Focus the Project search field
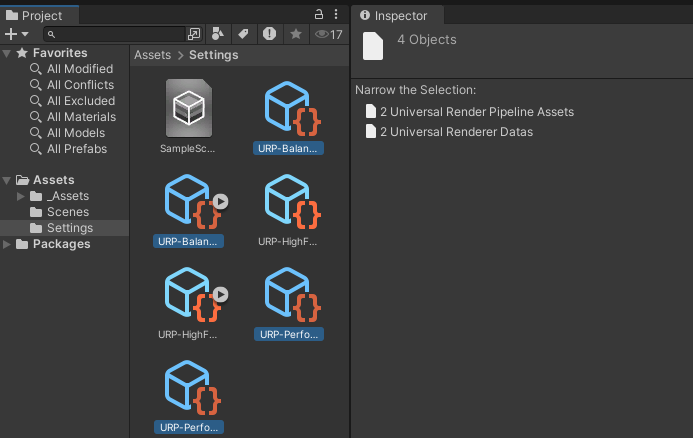Image resolution: width=693 pixels, height=438 pixels. pyautogui.click(x=114, y=34)
